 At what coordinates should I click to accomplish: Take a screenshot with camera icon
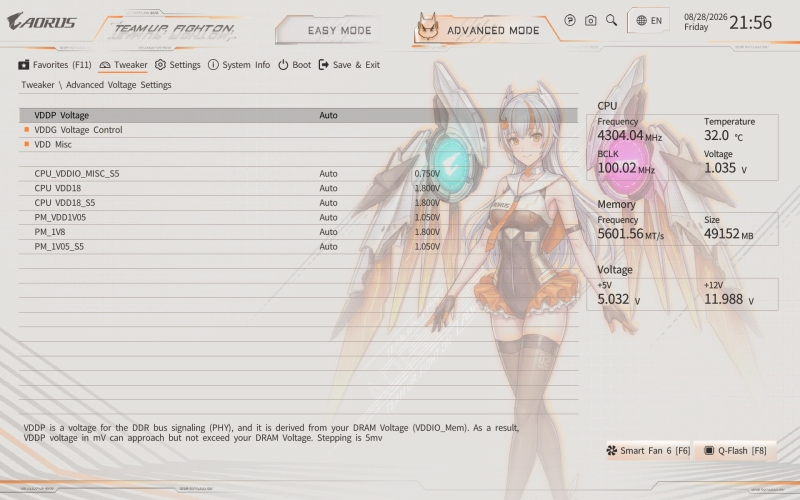point(590,20)
